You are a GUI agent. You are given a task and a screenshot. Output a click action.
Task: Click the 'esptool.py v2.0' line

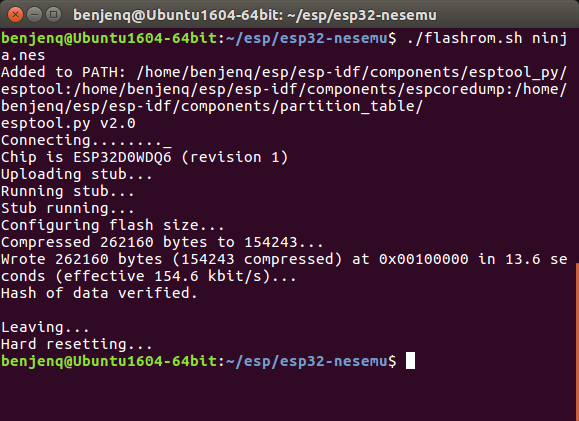68,123
